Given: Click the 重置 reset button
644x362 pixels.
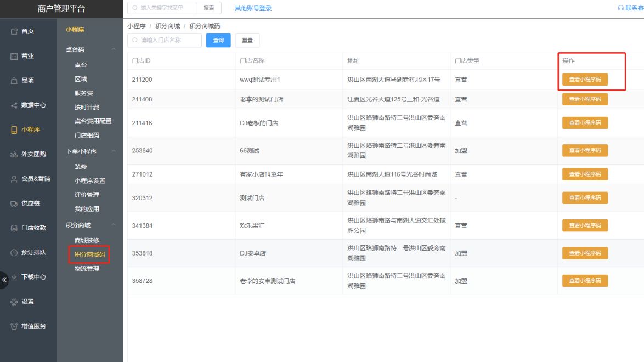Looking at the screenshot, I should (247, 40).
